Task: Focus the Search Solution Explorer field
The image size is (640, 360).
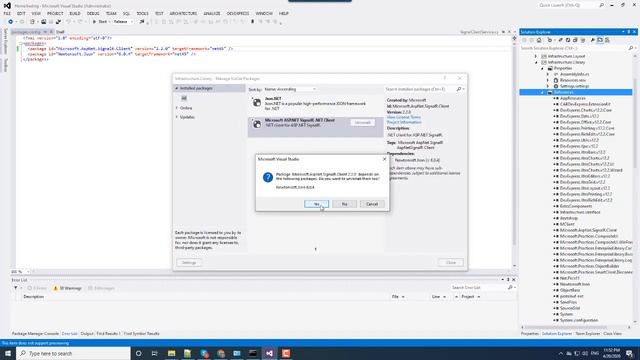Action: pos(574,48)
